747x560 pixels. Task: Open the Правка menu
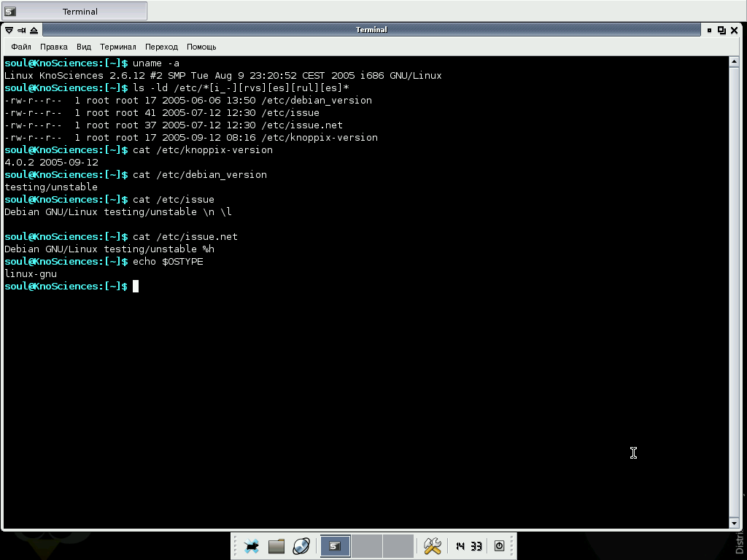tap(54, 47)
